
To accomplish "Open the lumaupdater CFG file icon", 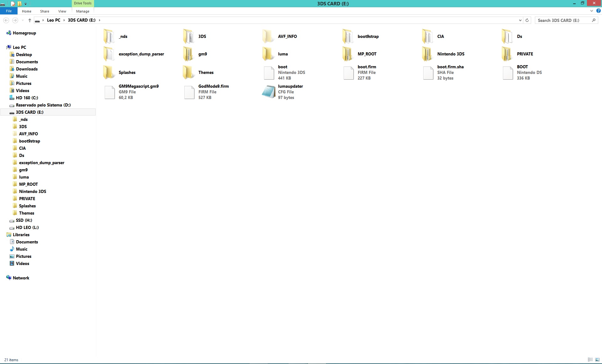I will (268, 92).
